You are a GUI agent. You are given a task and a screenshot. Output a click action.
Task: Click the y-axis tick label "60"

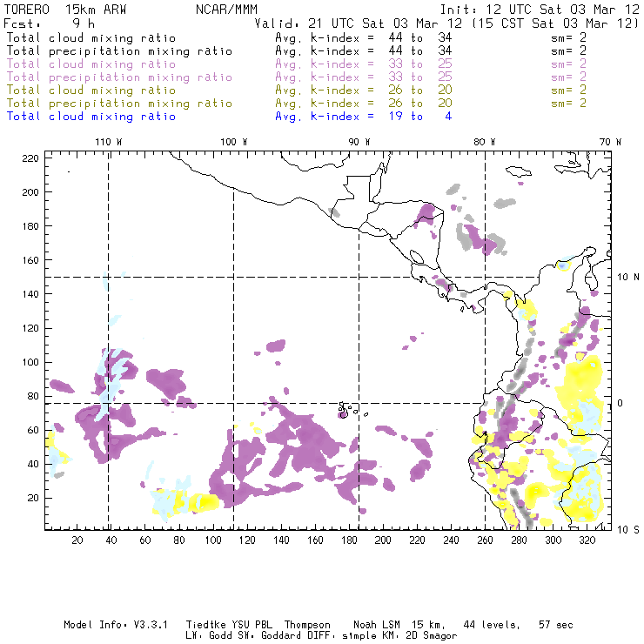pyautogui.click(x=33, y=430)
